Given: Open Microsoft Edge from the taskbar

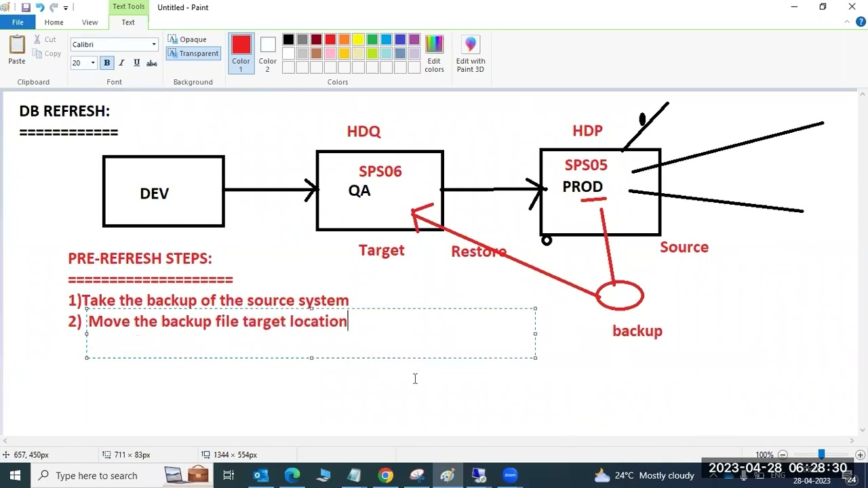Looking at the screenshot, I should [292, 475].
